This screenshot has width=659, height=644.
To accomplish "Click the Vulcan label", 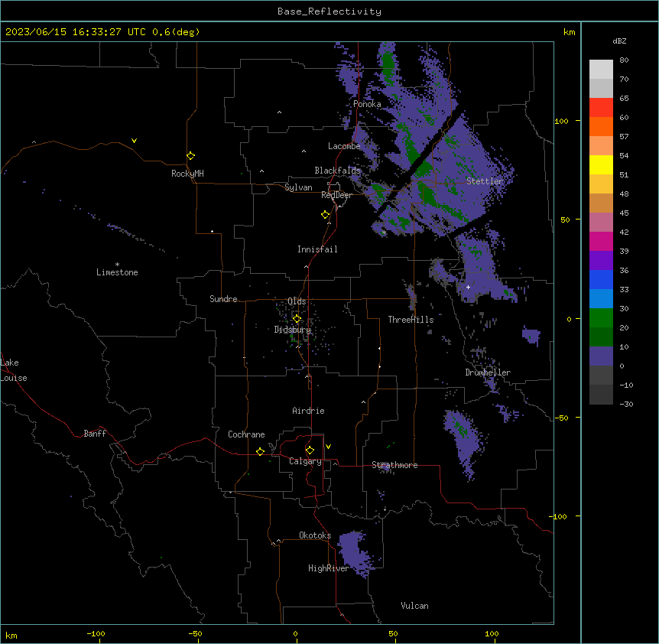I will [x=414, y=606].
